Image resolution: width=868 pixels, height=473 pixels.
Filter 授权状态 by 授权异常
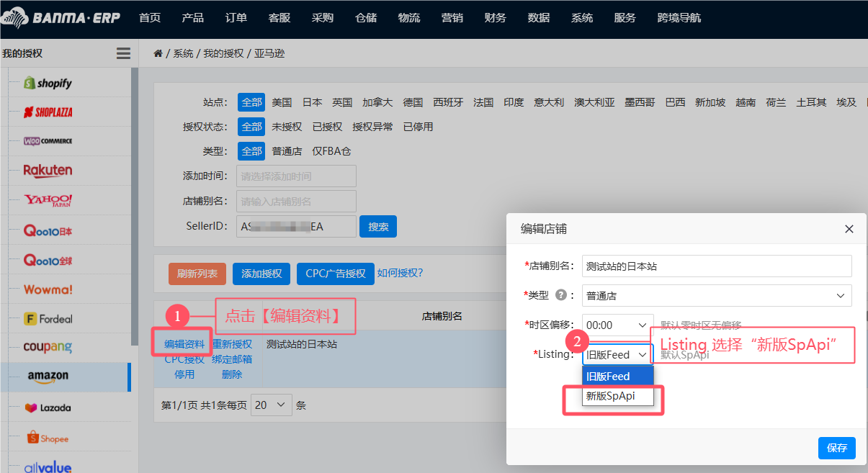tap(372, 127)
